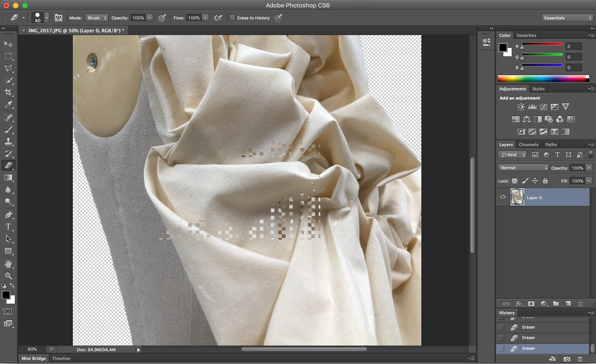Select the Hand tool
The height and width of the screenshot is (364, 596).
tap(8, 264)
